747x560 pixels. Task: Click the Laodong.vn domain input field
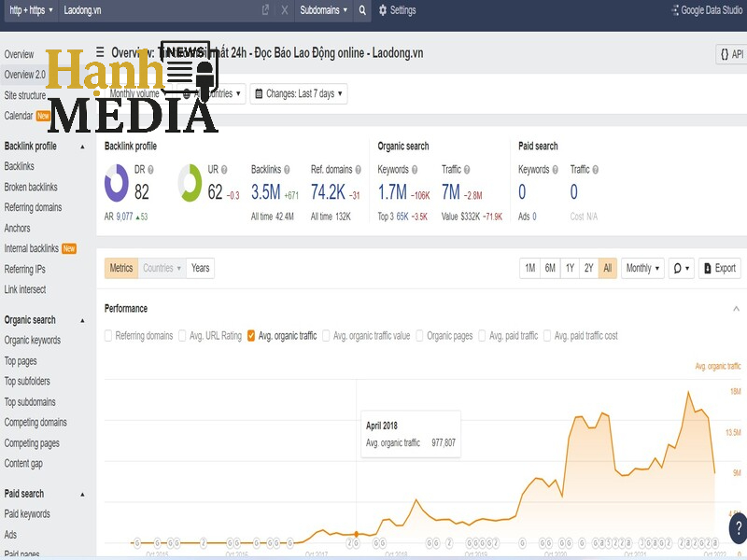tap(160, 10)
